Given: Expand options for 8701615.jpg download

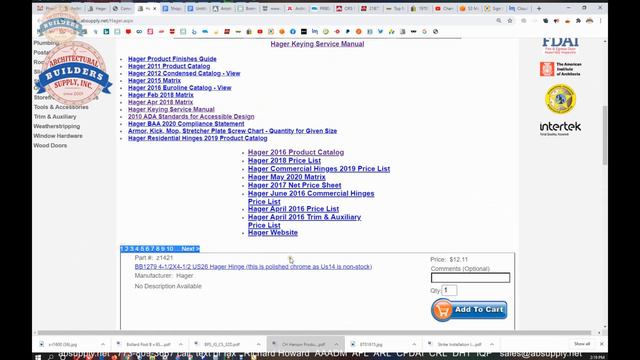Looking at the screenshot, I should pos(414,344).
